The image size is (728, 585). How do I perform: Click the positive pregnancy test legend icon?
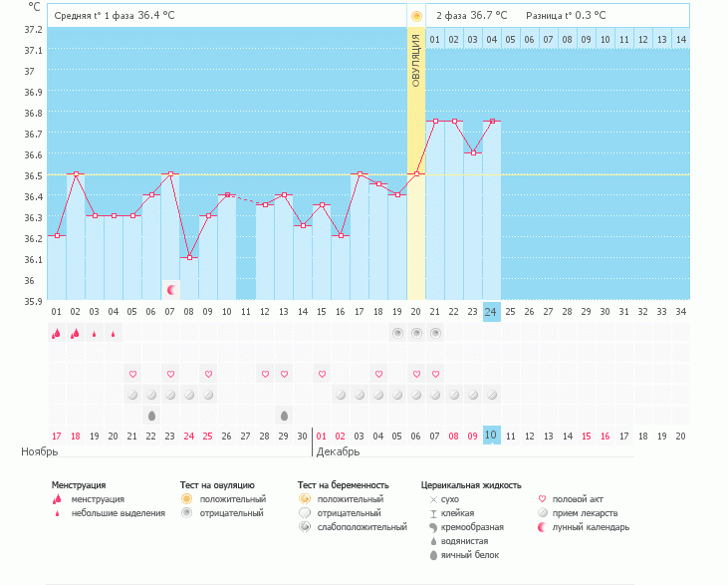307,498
